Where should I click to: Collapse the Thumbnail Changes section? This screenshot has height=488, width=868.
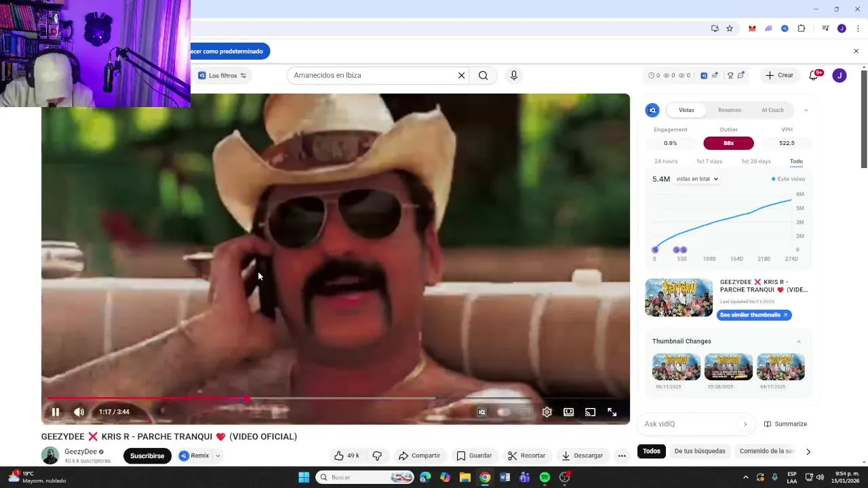(x=798, y=341)
